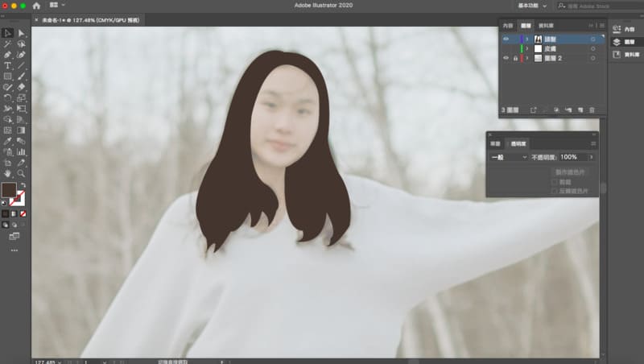Select the Symbol Sprayer tool
The width and height of the screenshot is (644, 364).
7,151
